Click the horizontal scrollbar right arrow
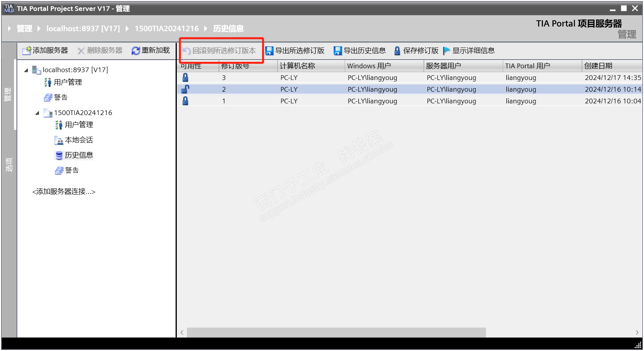The width and height of the screenshot is (644, 351). coord(637,332)
